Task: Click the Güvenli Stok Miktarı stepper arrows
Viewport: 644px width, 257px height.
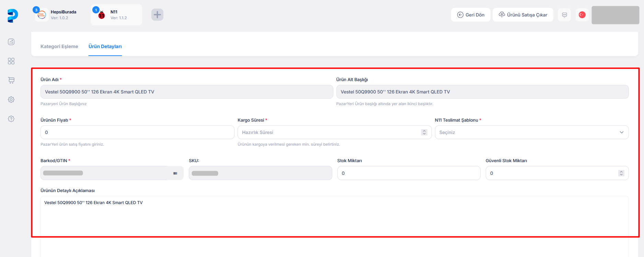Action: pyautogui.click(x=621, y=173)
